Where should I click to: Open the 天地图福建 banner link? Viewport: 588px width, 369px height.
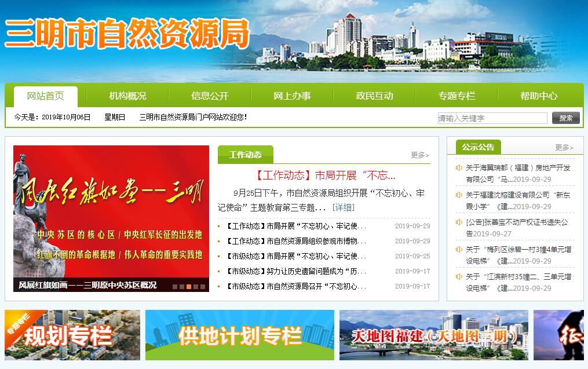click(x=433, y=335)
